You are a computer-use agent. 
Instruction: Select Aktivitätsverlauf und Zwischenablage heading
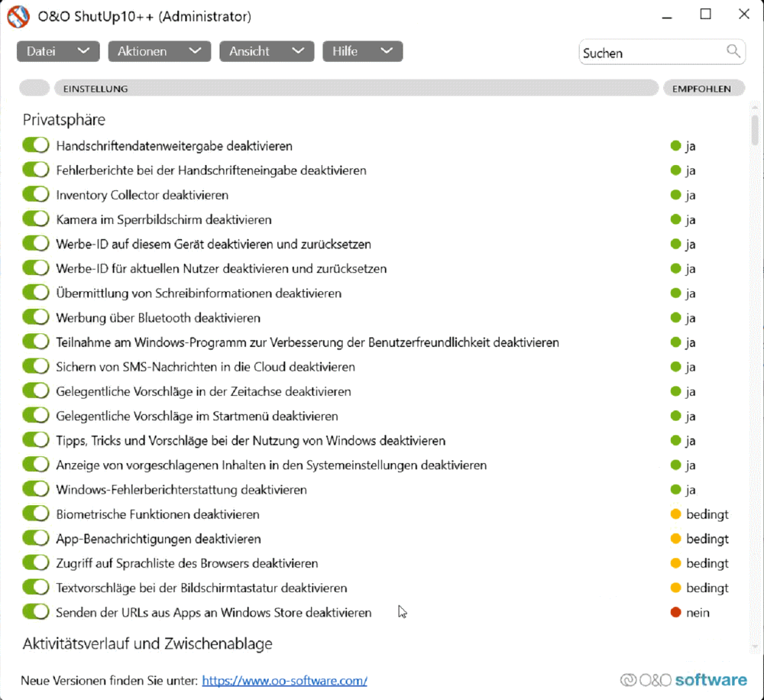point(147,643)
